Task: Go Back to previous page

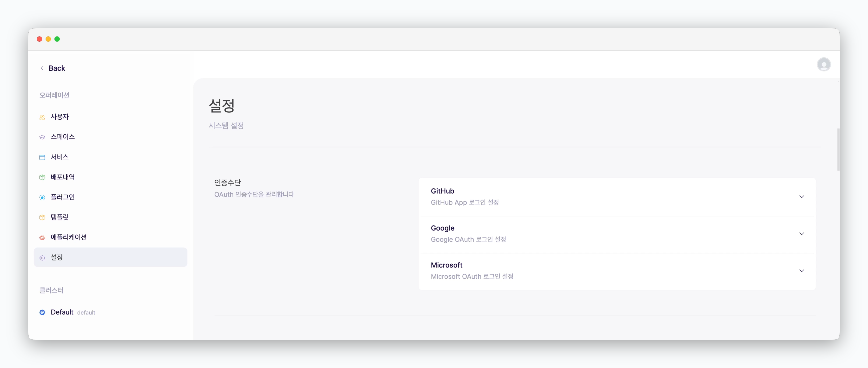Action: pos(53,68)
